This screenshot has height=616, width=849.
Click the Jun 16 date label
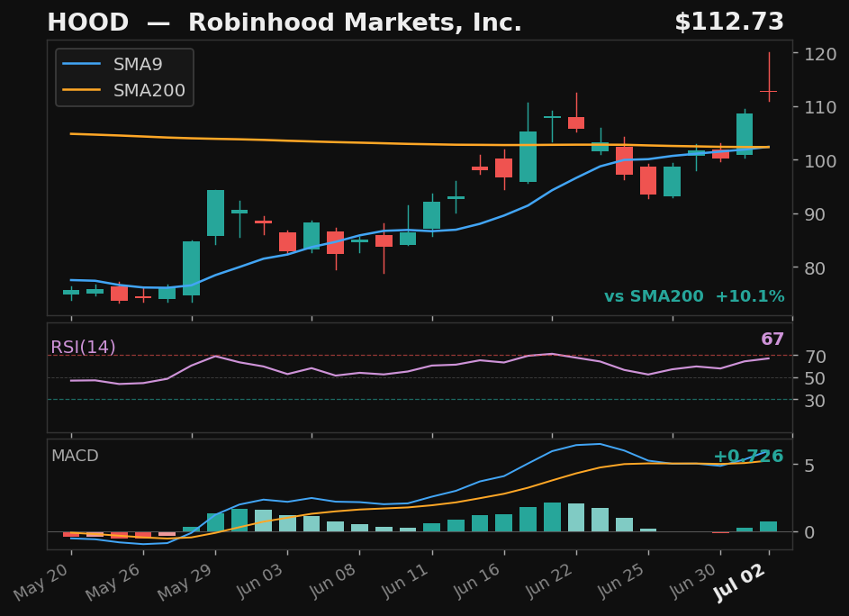[x=474, y=582]
